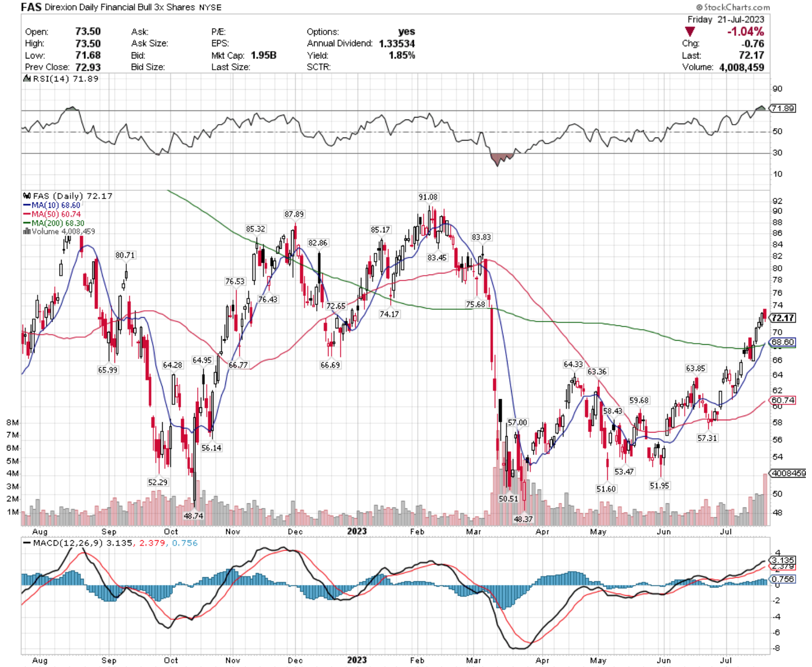The height and width of the screenshot is (667, 812).
Task: Click the 65.99 price annotation
Action: point(108,370)
